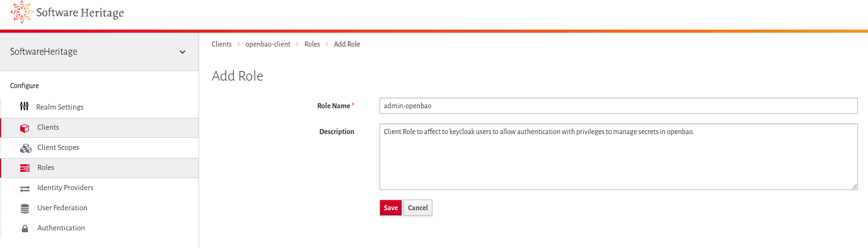
Task: Click the Configure section heading
Action: click(x=25, y=86)
